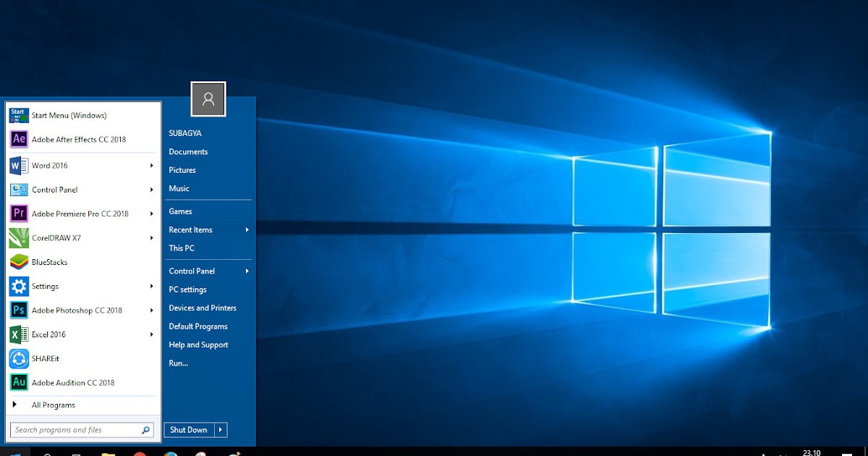
Task: Open Excel 2016
Action: click(49, 334)
